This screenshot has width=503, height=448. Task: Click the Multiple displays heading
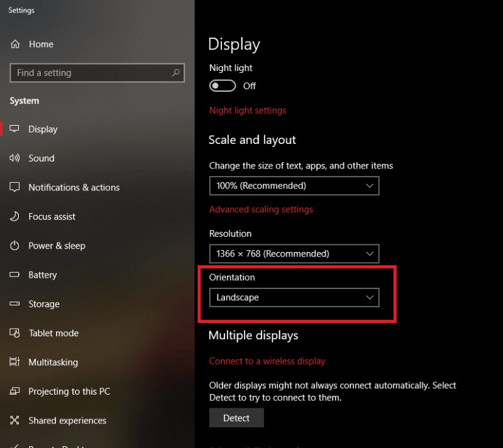click(x=253, y=336)
